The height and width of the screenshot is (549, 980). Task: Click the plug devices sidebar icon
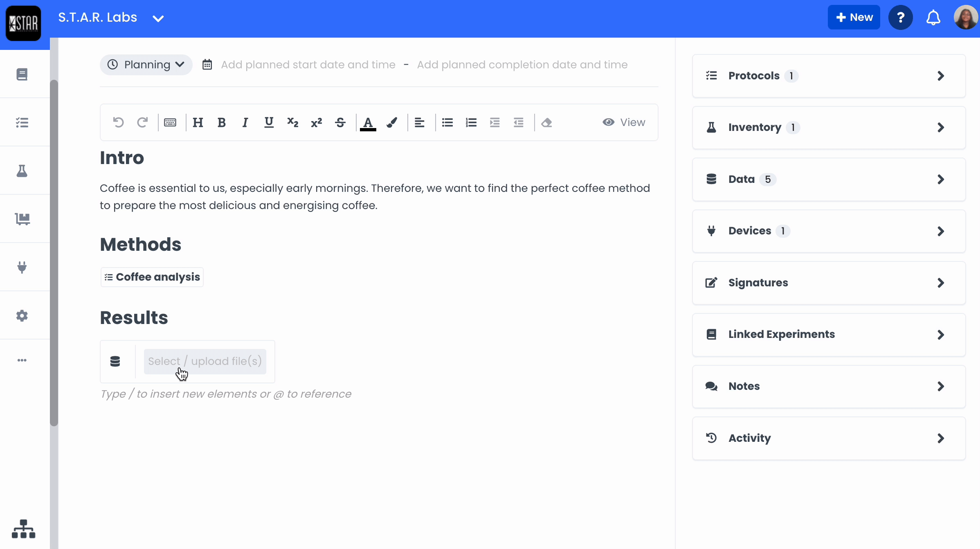pyautogui.click(x=22, y=267)
